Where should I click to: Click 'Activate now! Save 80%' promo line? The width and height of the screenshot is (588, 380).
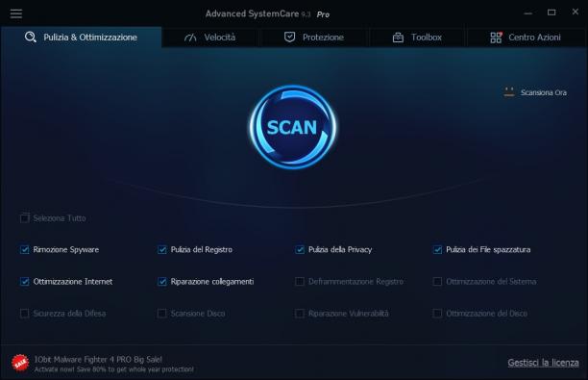pyautogui.click(x=114, y=369)
